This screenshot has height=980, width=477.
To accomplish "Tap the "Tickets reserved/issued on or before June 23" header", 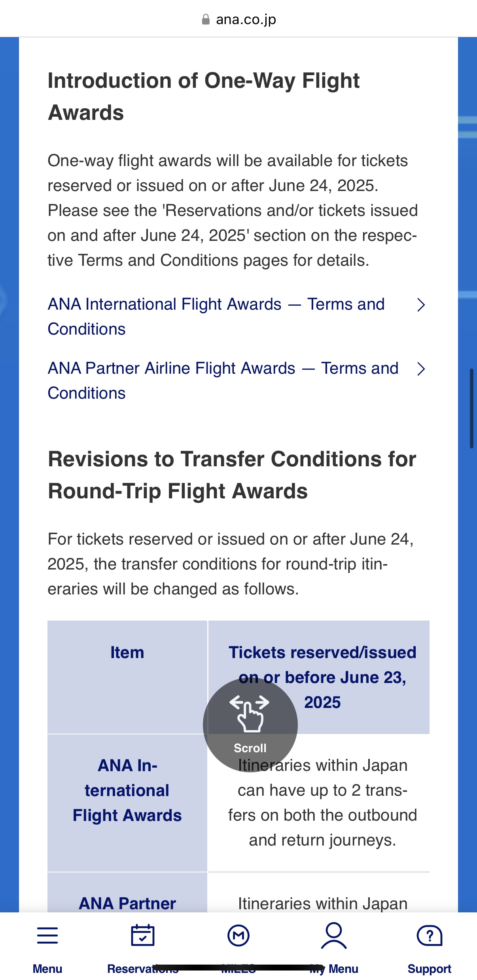I will (x=322, y=677).
